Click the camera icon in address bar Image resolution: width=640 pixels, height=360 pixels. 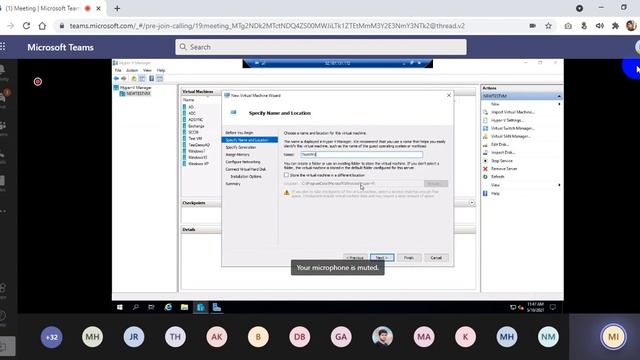pos(532,26)
